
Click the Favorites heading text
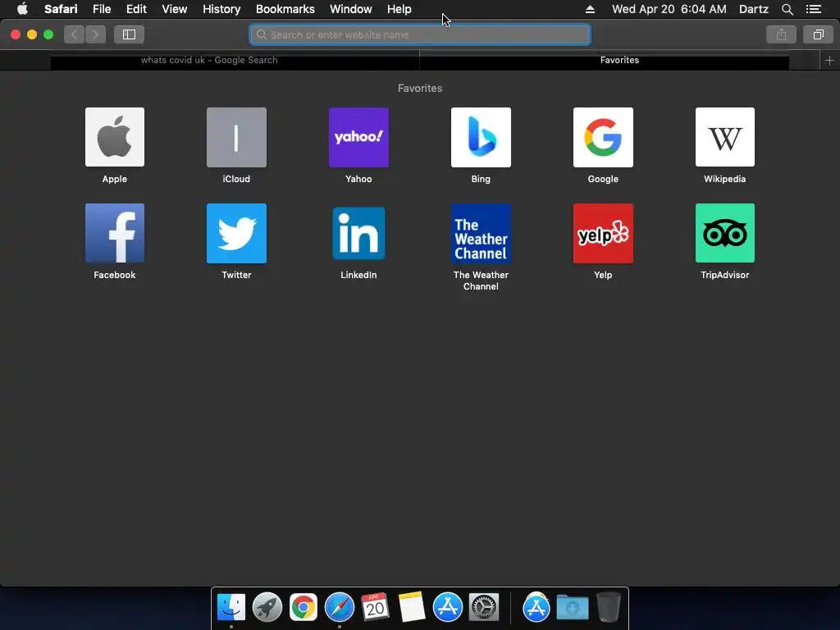pyautogui.click(x=420, y=88)
